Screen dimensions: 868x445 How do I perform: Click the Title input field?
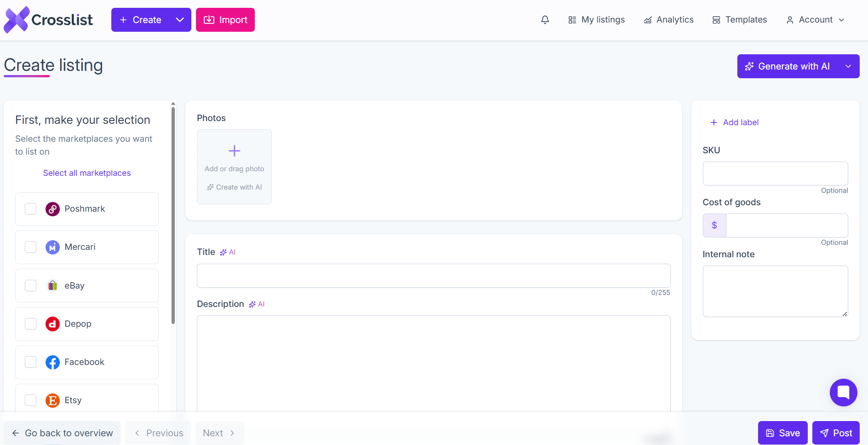[434, 276]
